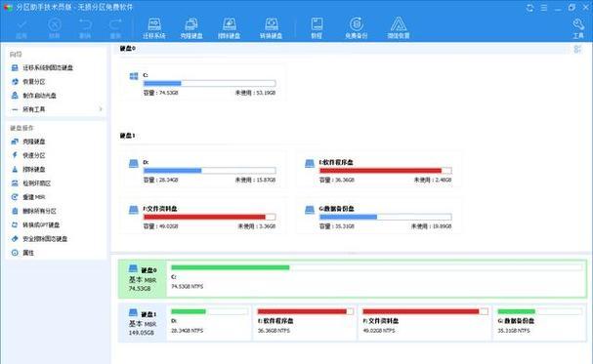
Task: Open the 克隆硬盘 toolbar tool
Action: click(x=191, y=28)
